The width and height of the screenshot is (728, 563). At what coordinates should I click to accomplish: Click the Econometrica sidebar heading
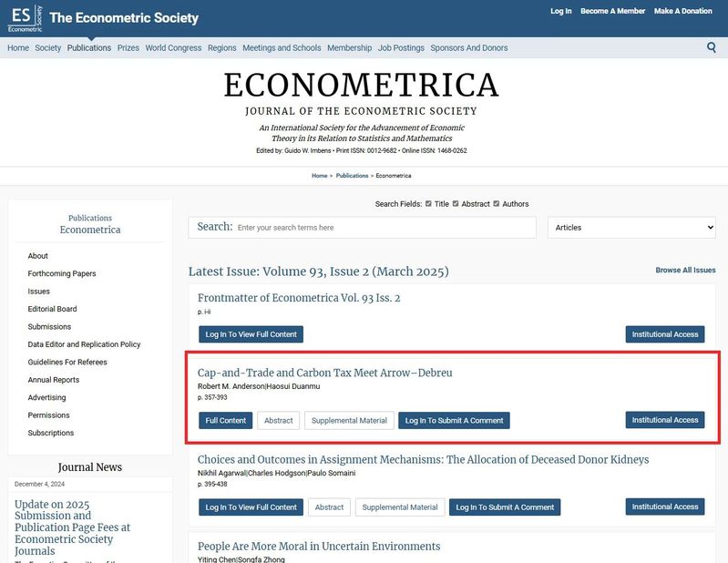click(90, 230)
